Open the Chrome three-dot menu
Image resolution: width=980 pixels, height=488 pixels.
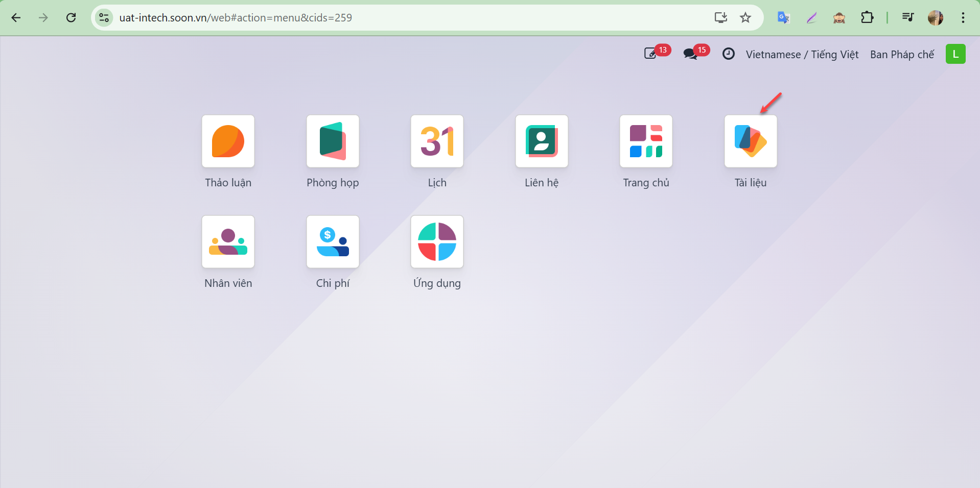(963, 18)
